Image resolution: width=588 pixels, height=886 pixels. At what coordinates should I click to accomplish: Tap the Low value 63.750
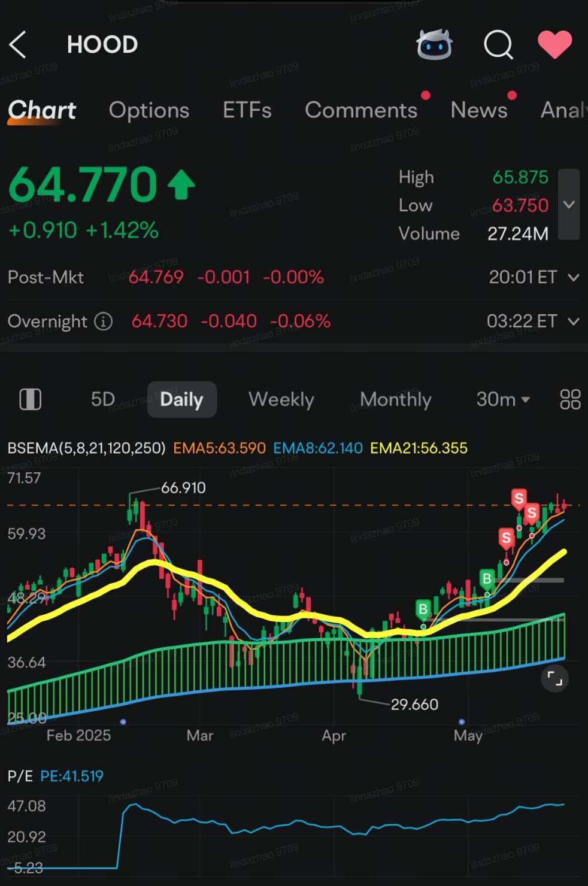pyautogui.click(x=520, y=205)
